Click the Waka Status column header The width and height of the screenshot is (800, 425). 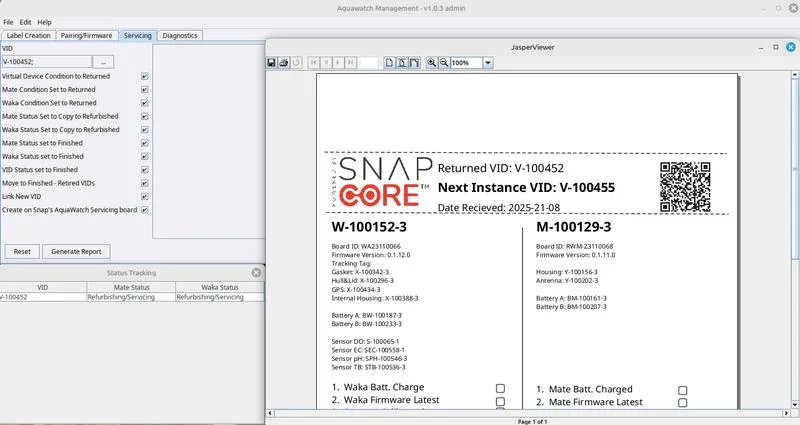pos(220,287)
